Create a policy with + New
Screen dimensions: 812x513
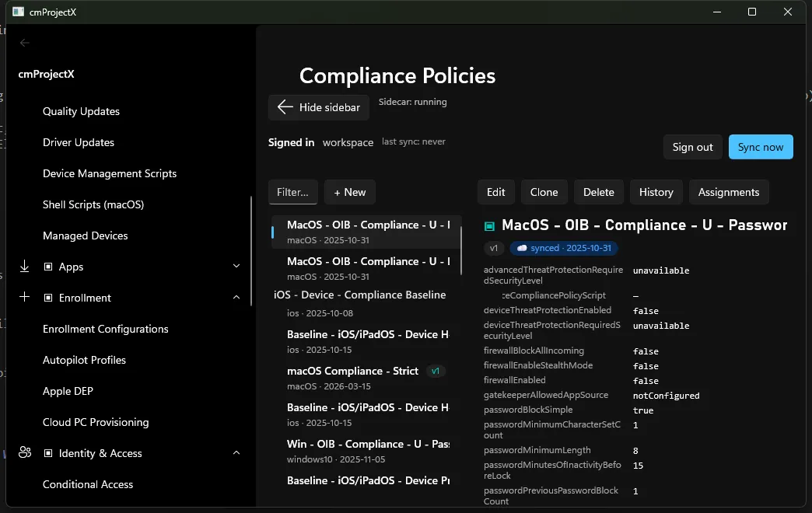349,192
